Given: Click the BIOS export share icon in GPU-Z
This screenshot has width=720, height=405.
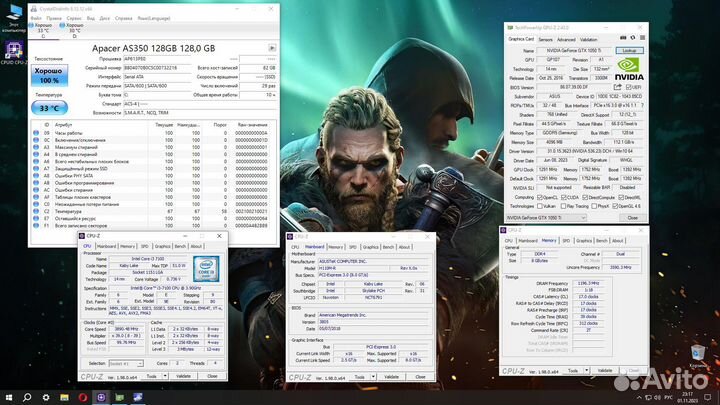Looking at the screenshot, I should [x=618, y=87].
